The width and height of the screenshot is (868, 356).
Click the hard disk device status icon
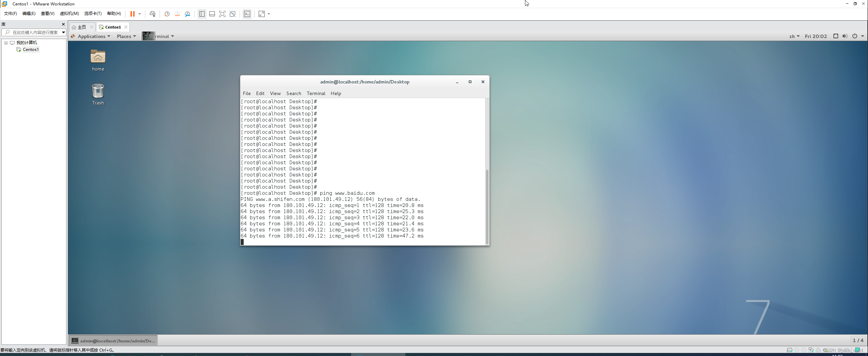(789, 350)
